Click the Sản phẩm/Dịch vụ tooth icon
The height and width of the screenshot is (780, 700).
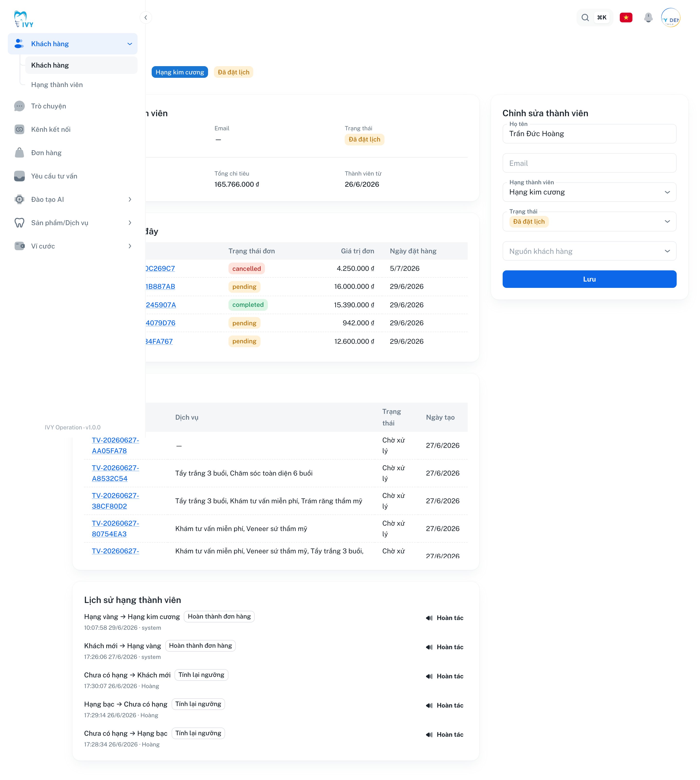(19, 223)
